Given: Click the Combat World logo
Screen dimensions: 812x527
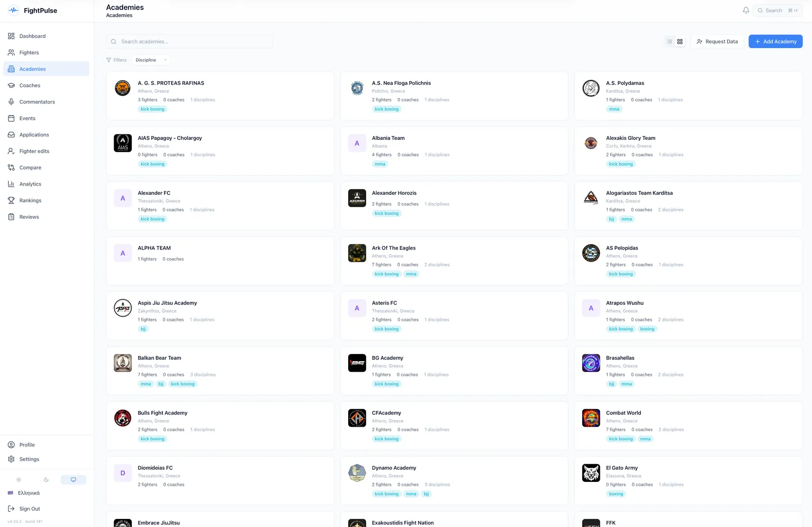Looking at the screenshot, I should click(x=591, y=418).
